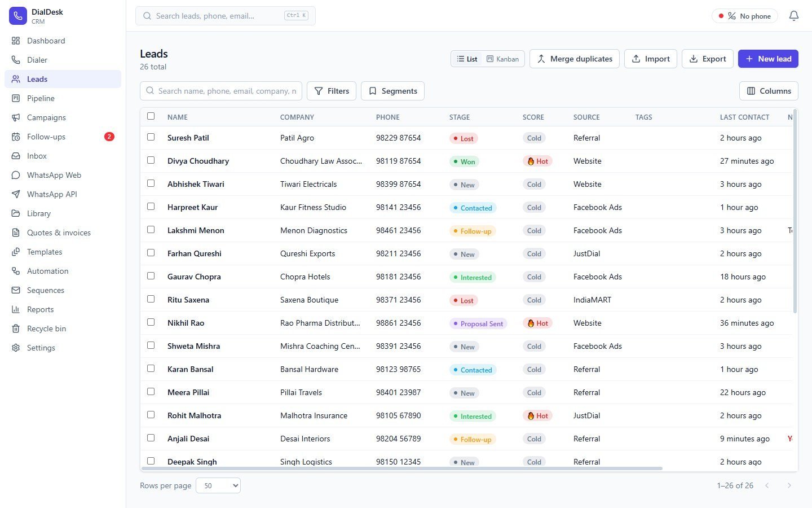This screenshot has width=812, height=508.
Task: Open Follow-ups in the sidebar
Action: (63, 137)
